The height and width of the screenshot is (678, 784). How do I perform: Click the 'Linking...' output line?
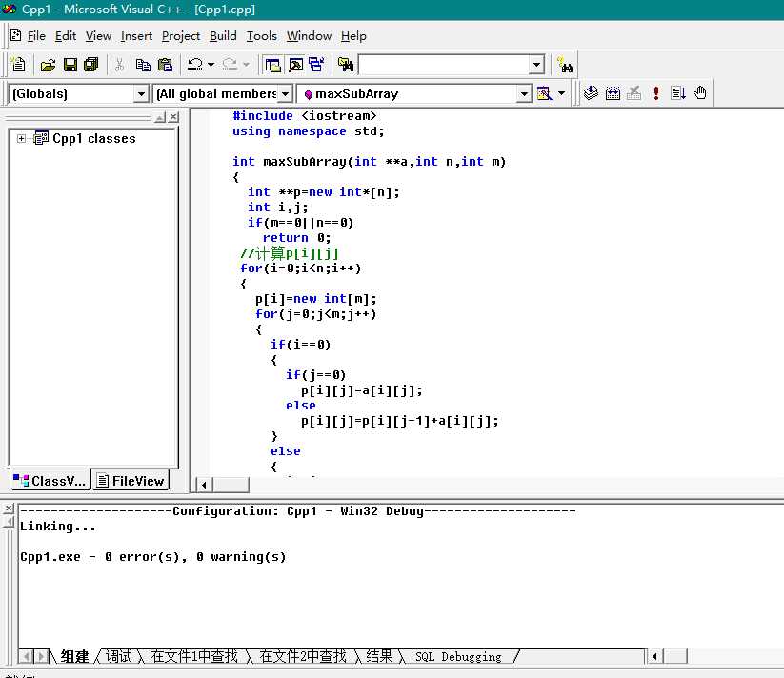click(x=57, y=527)
